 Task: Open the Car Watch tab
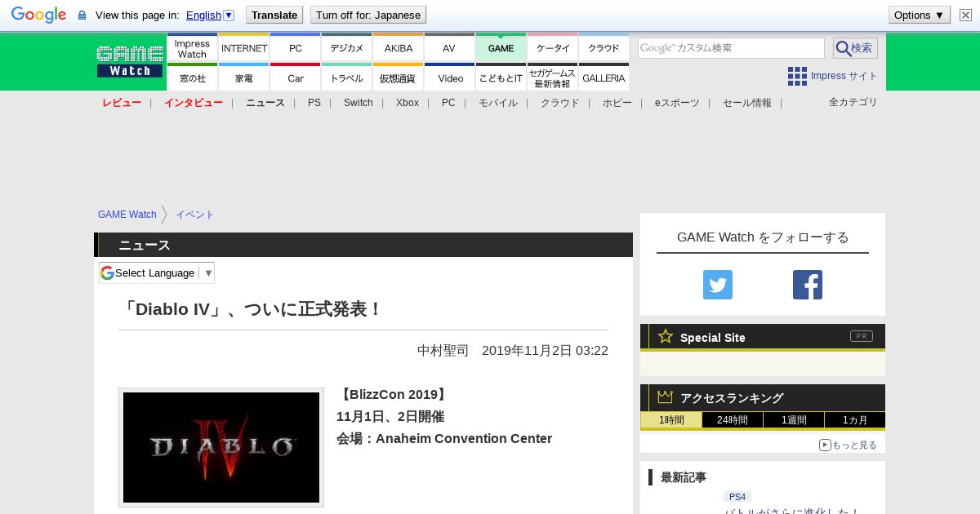point(296,78)
